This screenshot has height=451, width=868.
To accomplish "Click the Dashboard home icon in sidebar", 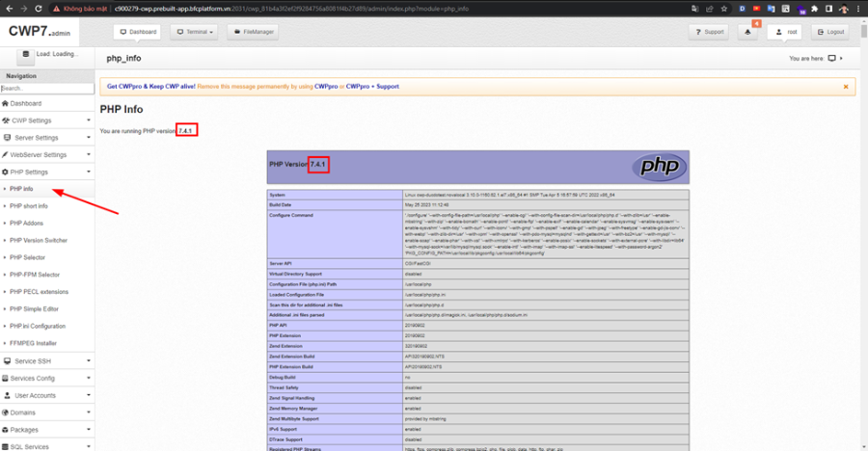I will coord(5,103).
